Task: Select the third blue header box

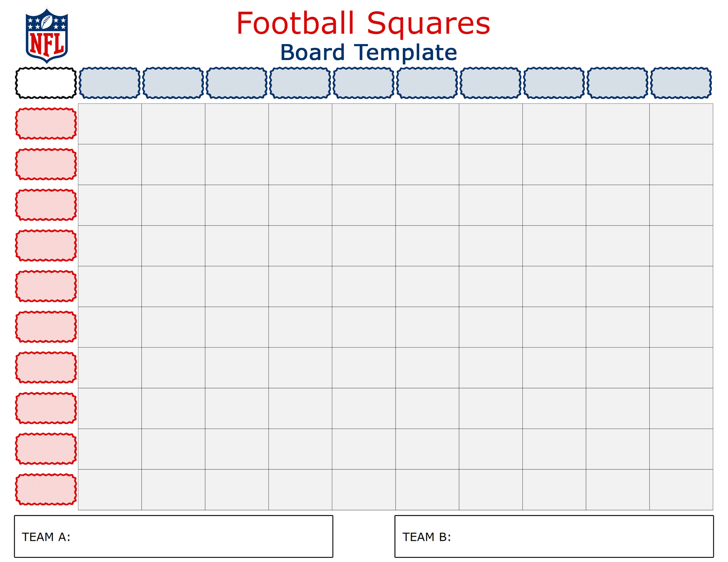Action: coord(237,83)
